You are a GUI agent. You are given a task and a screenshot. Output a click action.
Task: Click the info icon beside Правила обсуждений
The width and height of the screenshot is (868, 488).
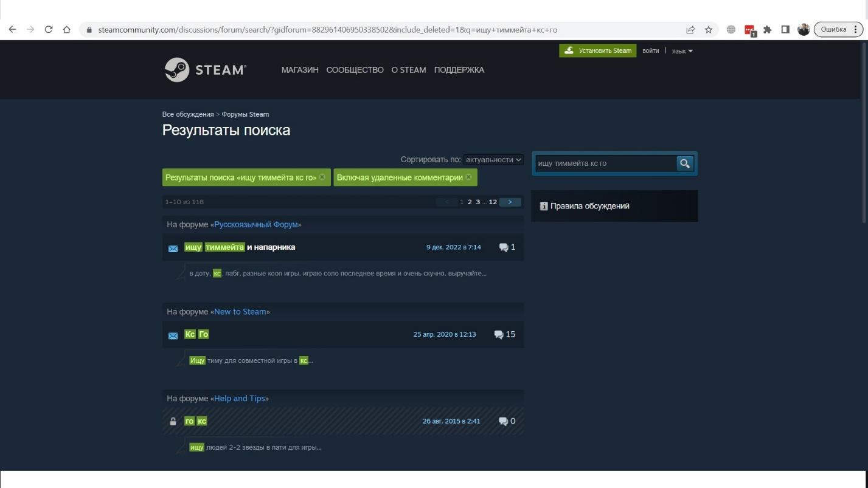tap(544, 206)
